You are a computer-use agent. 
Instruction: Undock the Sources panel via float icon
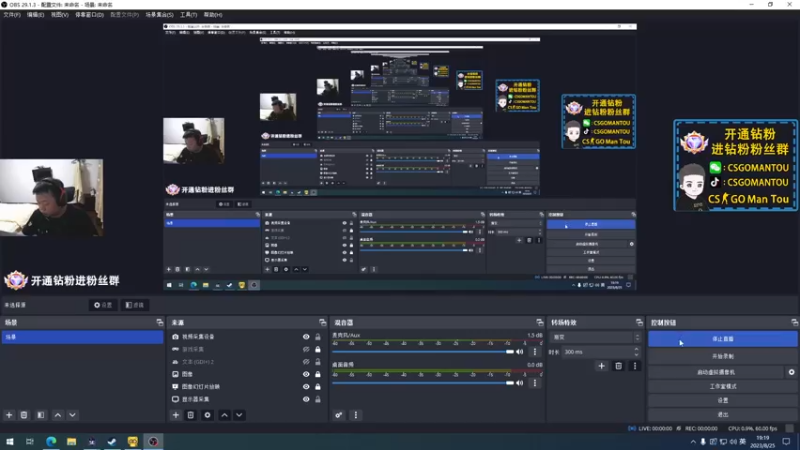322,322
